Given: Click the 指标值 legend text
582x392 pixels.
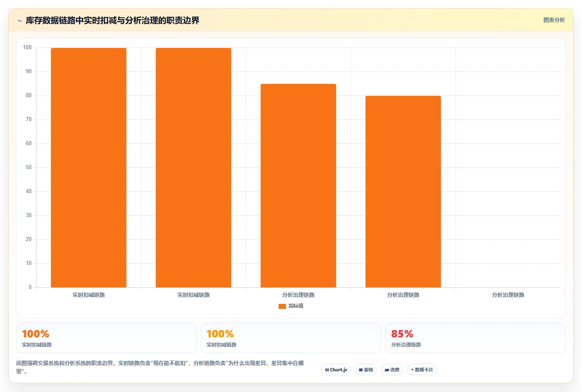Looking at the screenshot, I should tap(296, 306).
